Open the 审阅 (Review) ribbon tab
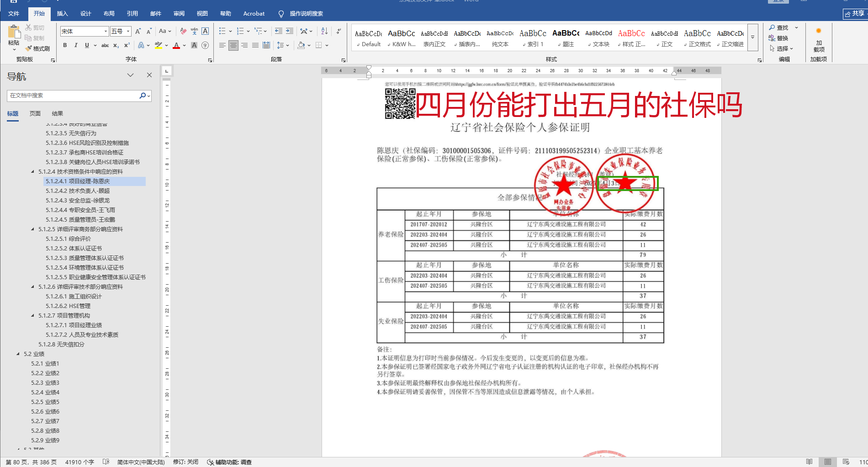868x467 pixels. tap(179, 14)
